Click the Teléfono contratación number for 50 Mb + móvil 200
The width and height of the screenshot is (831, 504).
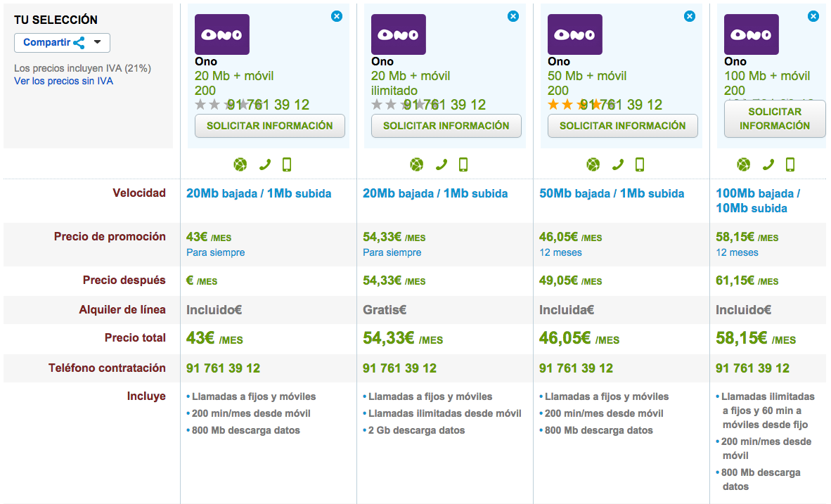576,368
